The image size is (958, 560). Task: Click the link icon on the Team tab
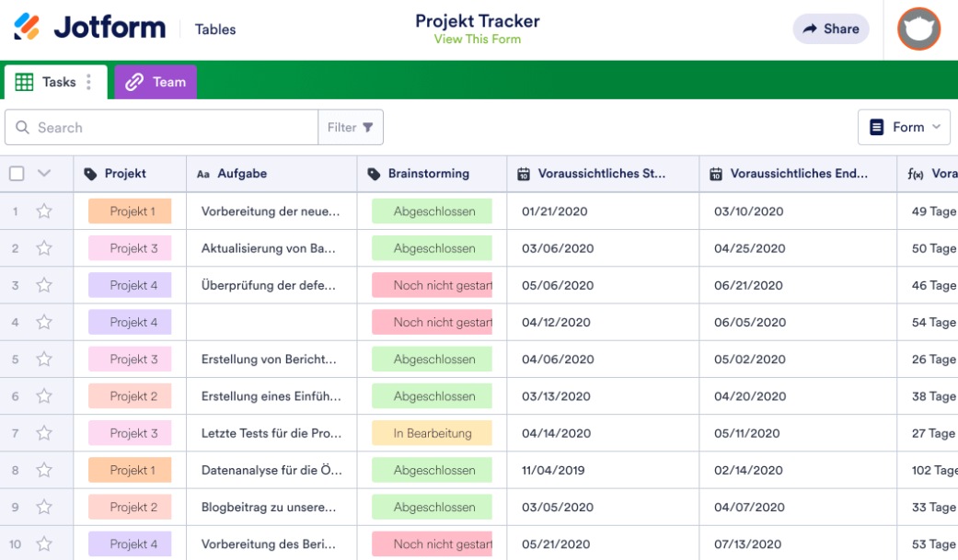[136, 82]
